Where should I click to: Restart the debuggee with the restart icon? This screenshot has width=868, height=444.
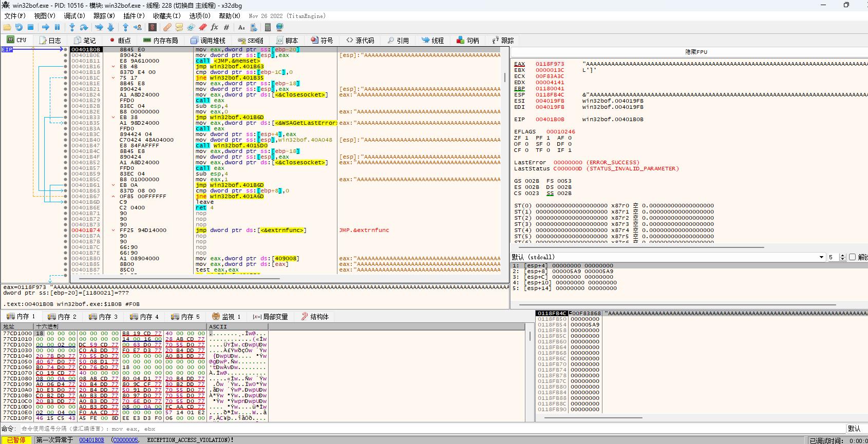(x=19, y=27)
